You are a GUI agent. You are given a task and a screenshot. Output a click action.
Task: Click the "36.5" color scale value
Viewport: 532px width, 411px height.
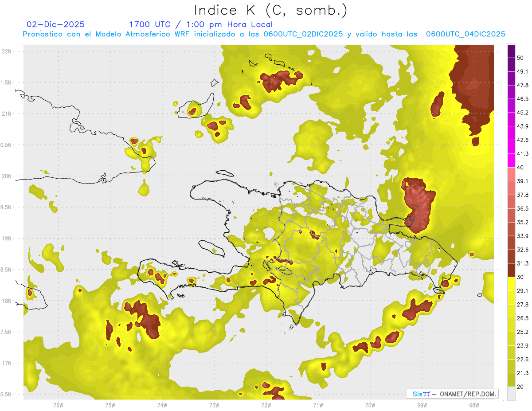coord(523,208)
